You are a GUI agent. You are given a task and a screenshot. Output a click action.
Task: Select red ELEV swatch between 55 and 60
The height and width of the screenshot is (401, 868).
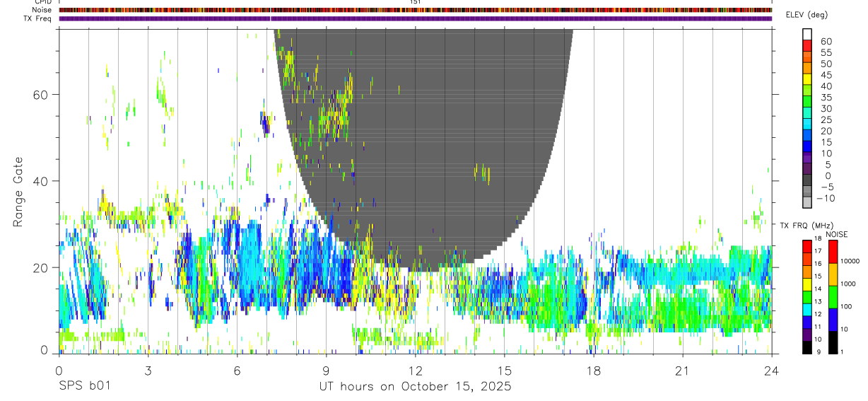[x=808, y=46]
